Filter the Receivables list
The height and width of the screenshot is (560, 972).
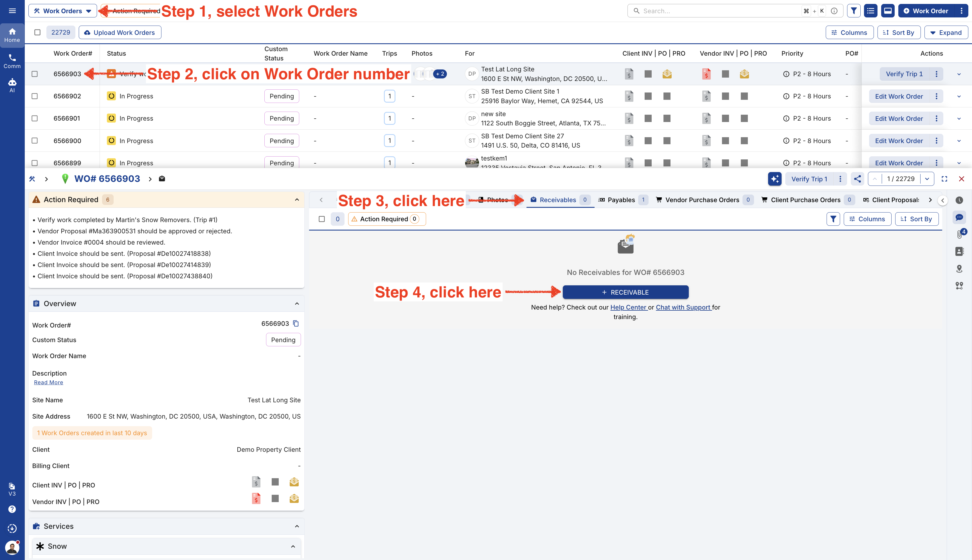(x=833, y=219)
